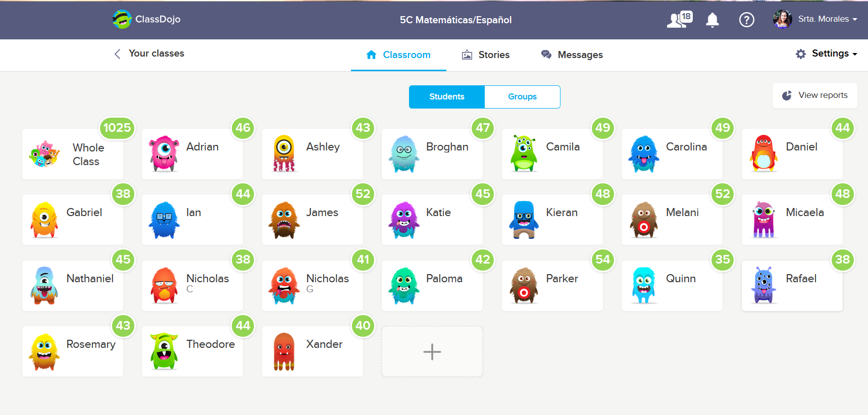This screenshot has height=415, width=868.
Task: Click Camila's green monster avatar
Action: 524,153
